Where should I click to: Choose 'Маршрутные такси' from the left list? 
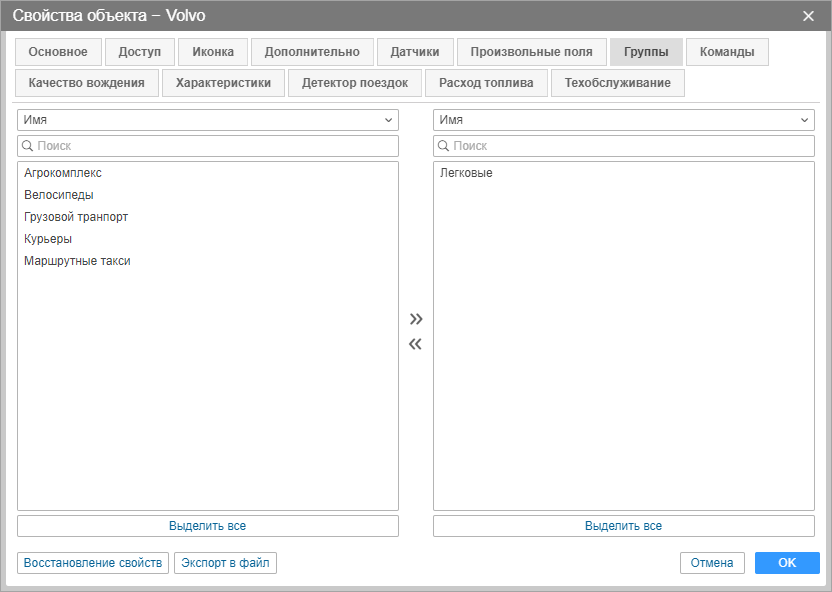coord(77,261)
